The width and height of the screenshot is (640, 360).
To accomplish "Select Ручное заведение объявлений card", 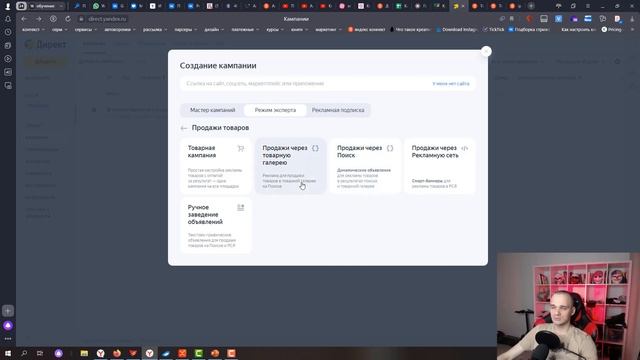I will (x=216, y=226).
